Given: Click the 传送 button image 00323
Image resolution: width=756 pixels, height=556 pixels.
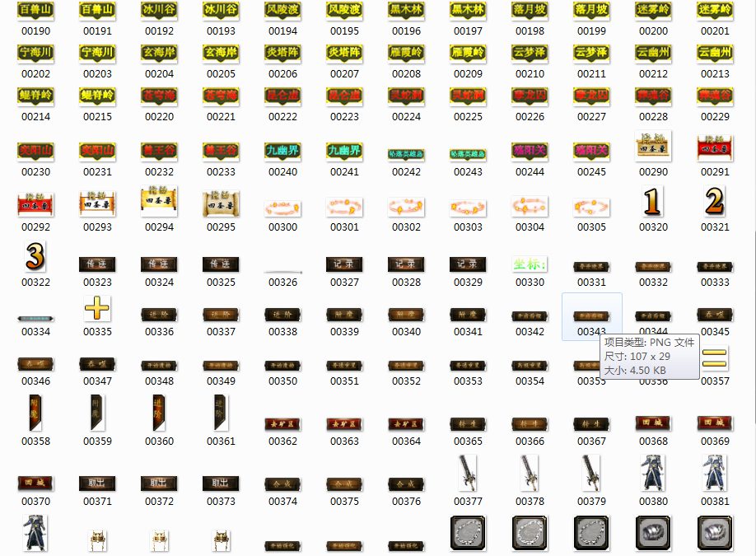Looking at the screenshot, I should pos(97,264).
